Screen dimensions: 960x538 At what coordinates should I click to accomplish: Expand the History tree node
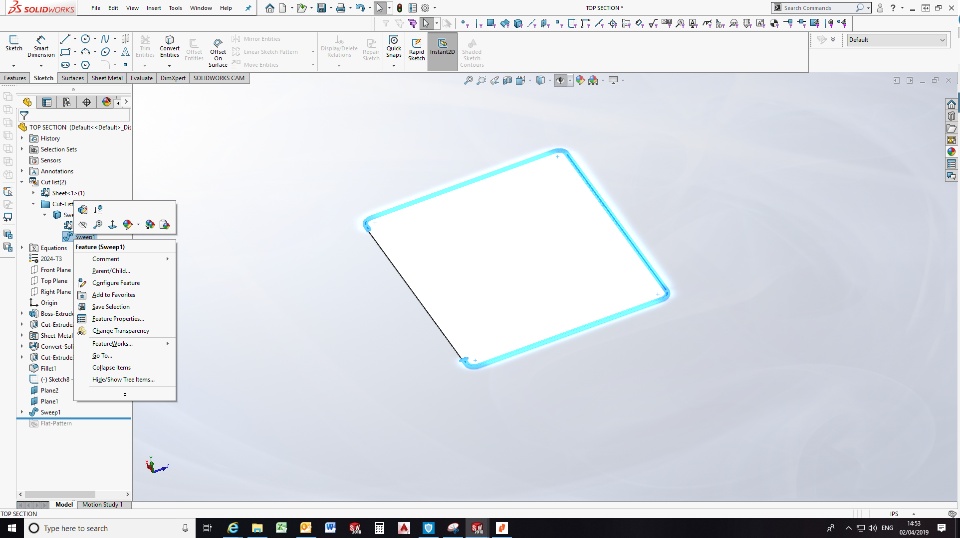pos(22,138)
